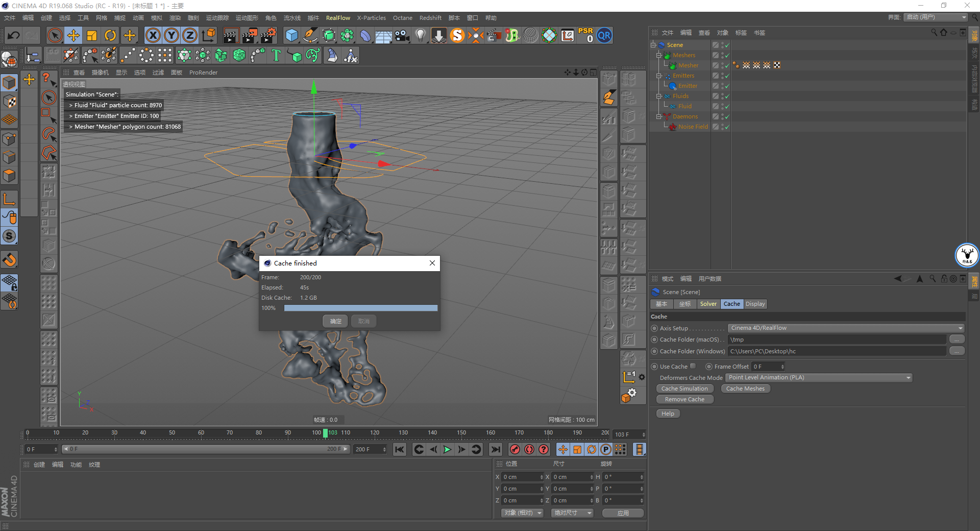Click the Record Active Objects key button
This screenshot has width=980, height=531.
pos(515,449)
